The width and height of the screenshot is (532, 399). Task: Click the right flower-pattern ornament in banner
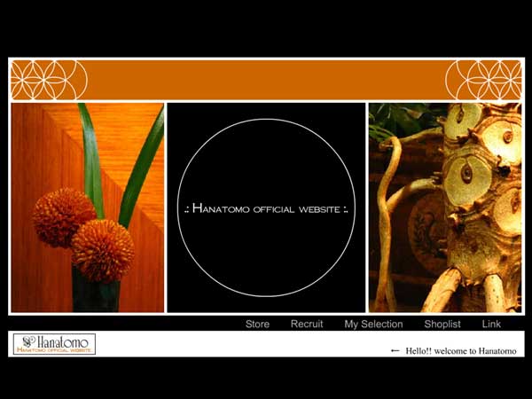click(x=483, y=80)
